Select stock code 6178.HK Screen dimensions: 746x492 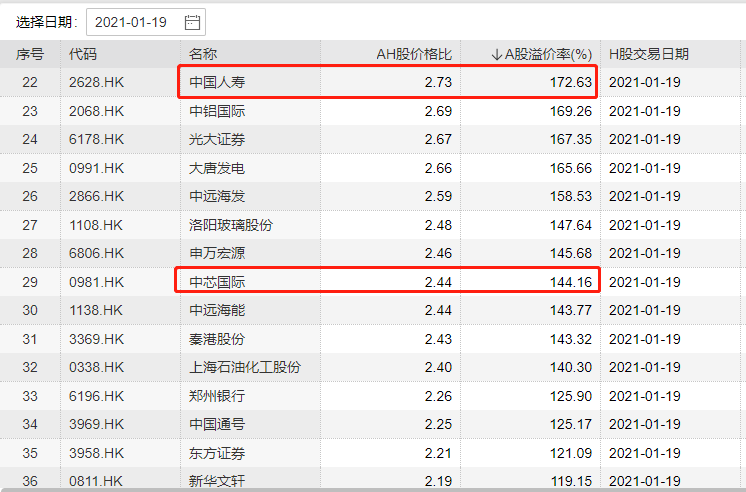[x=97, y=139]
